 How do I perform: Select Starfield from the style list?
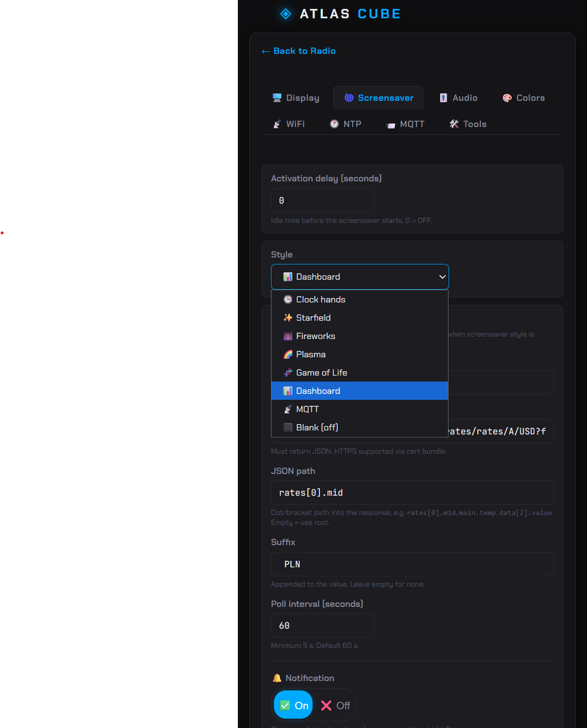(360, 318)
